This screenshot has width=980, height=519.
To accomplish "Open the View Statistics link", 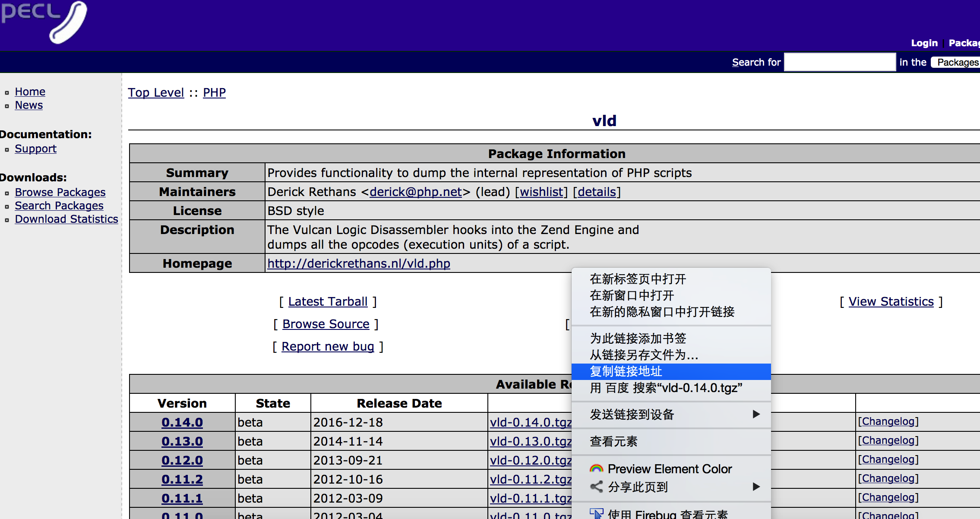I will [891, 301].
